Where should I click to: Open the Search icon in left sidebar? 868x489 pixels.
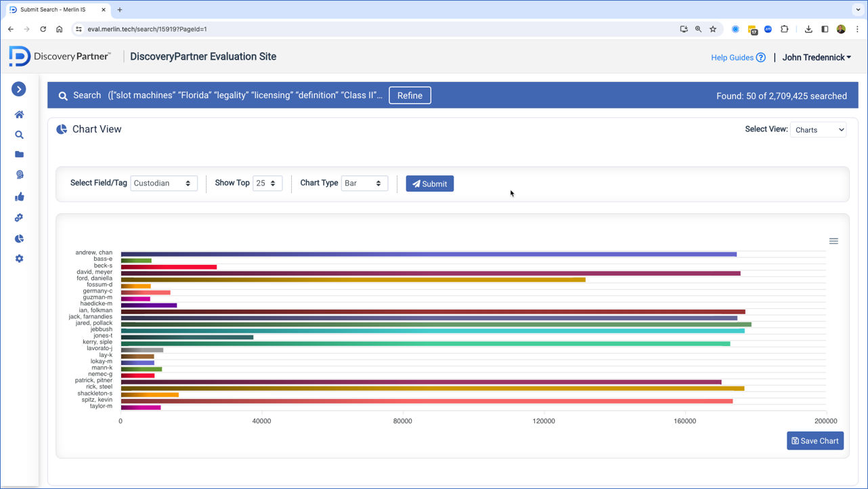click(x=19, y=135)
